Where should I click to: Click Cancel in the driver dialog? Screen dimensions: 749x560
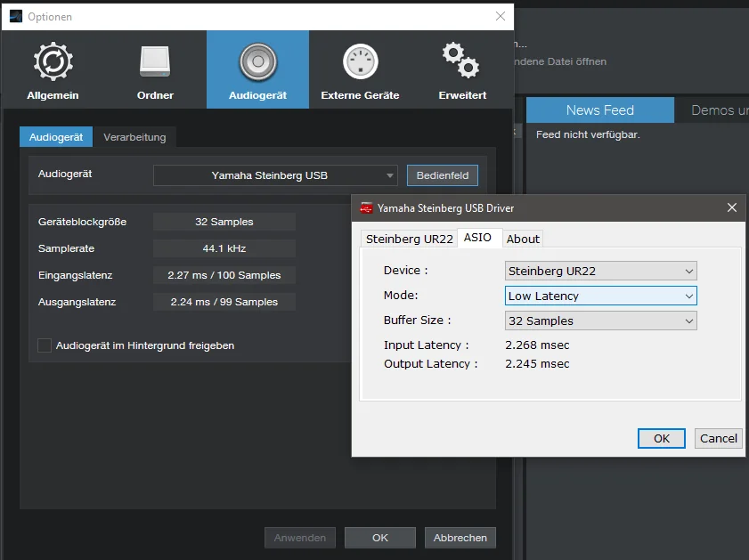click(719, 438)
